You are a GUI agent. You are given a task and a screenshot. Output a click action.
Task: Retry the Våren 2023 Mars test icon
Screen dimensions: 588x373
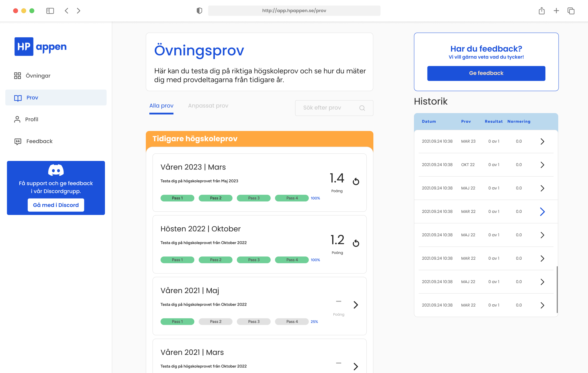356,182
